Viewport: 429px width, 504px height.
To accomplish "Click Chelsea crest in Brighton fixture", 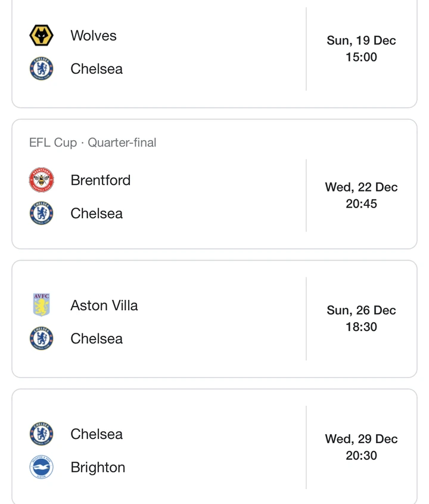I will point(42,434).
